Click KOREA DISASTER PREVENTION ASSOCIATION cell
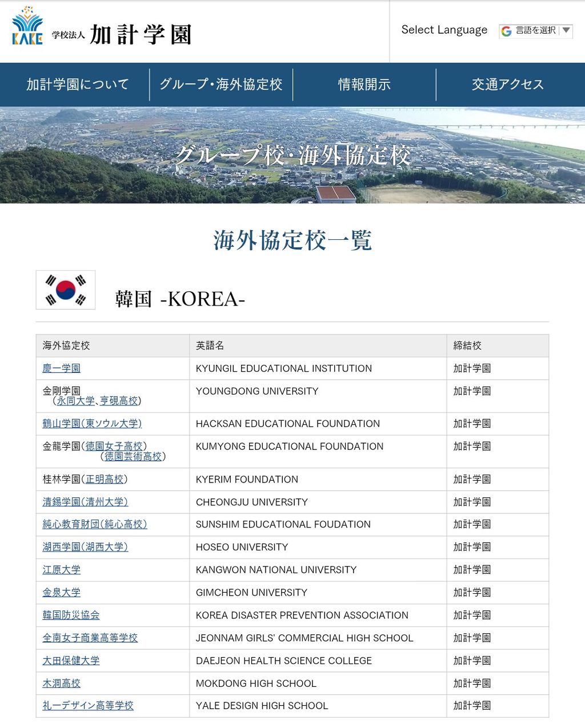Screen dimensions: 585x728 pos(318,615)
